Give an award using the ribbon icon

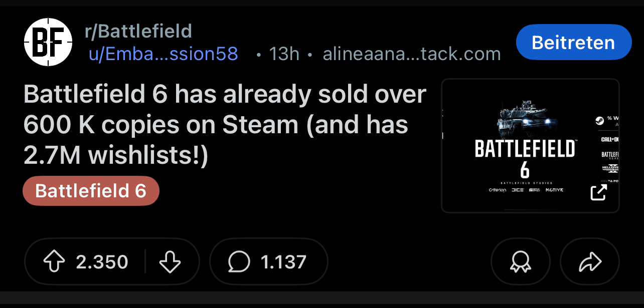(520, 262)
